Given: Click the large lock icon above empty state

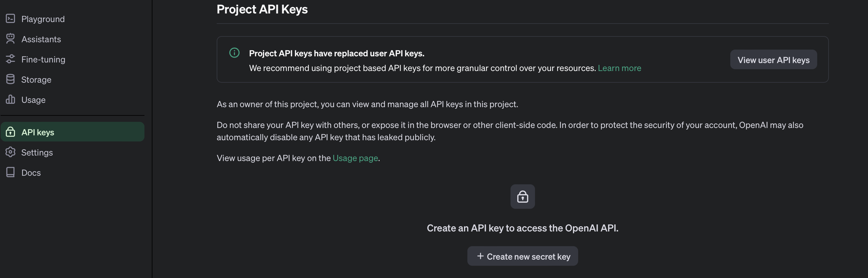Looking at the screenshot, I should click(x=522, y=197).
